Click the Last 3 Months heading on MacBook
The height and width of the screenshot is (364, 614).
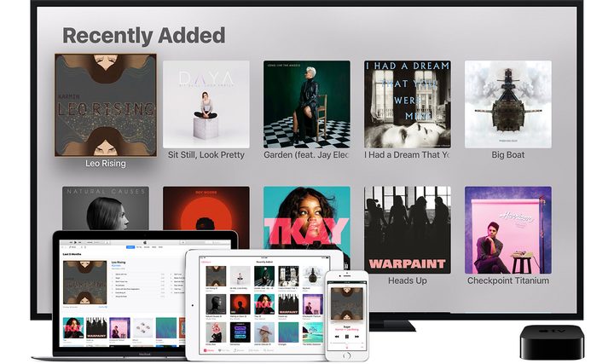72,254
